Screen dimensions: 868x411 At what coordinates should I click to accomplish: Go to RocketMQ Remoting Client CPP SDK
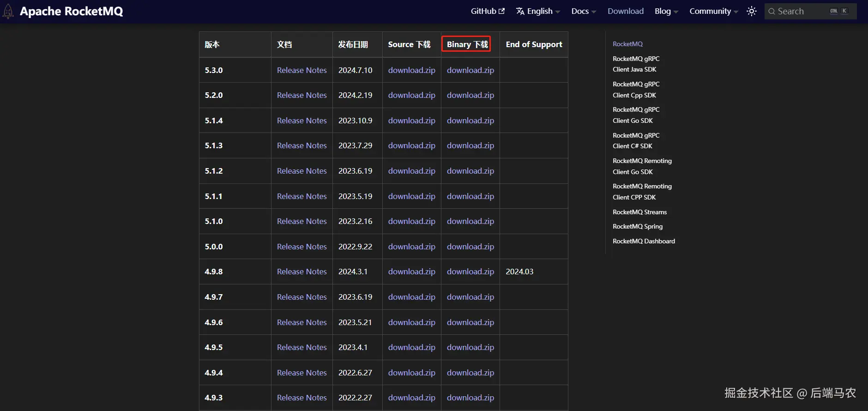(642, 192)
